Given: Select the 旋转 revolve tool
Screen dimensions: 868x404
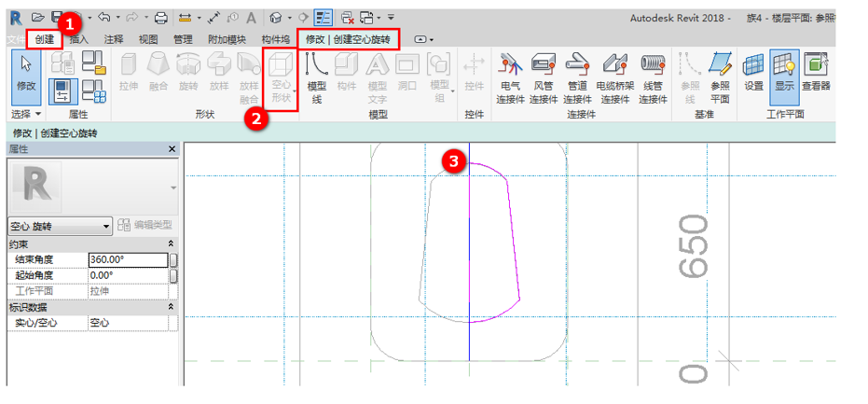Looking at the screenshot, I should click(188, 72).
